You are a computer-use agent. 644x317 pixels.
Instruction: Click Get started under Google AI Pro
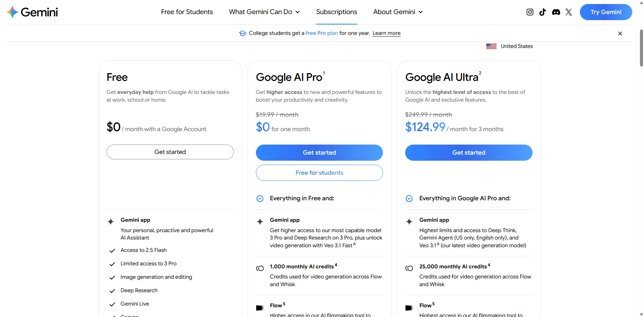(319, 153)
